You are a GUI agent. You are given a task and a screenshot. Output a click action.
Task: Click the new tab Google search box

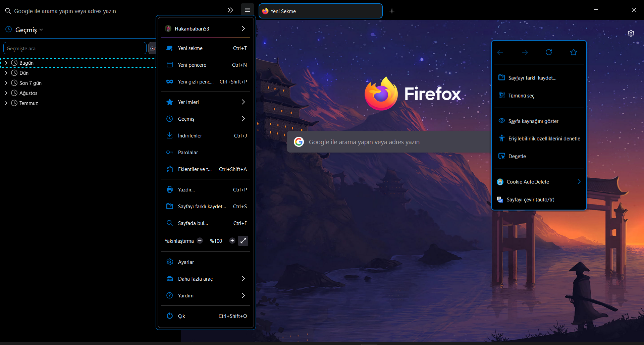coord(389,142)
